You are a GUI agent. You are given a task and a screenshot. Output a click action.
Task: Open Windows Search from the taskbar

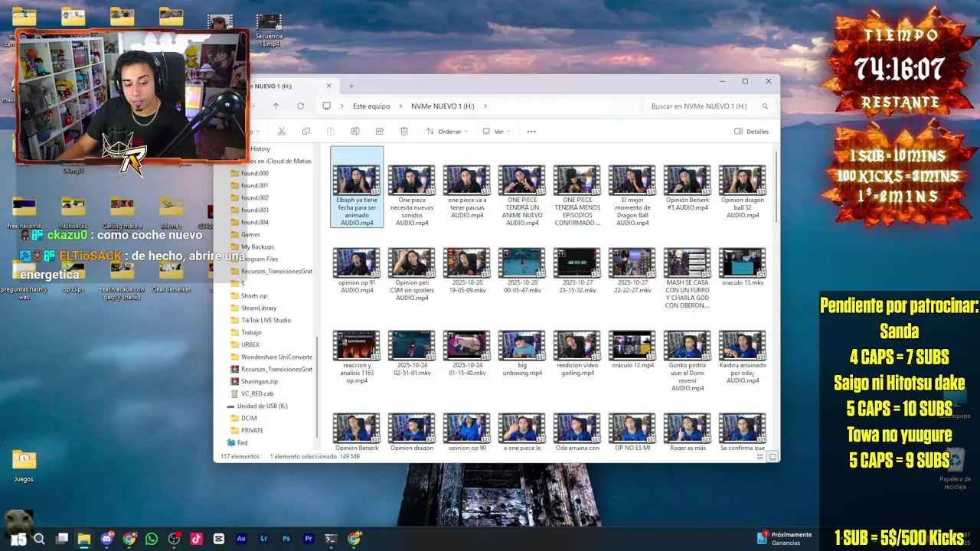39,539
